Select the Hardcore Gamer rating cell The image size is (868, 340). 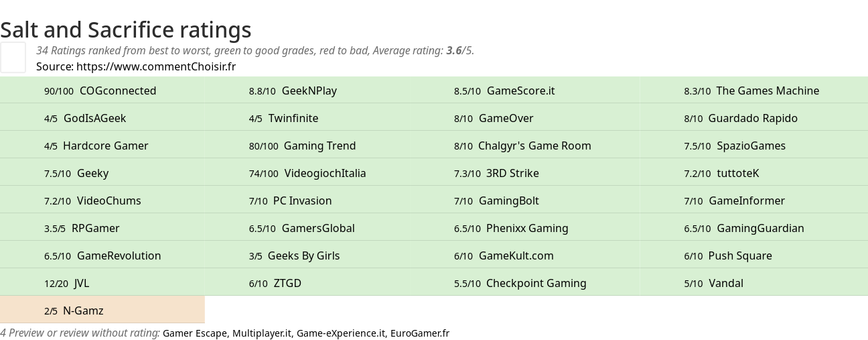(102, 146)
